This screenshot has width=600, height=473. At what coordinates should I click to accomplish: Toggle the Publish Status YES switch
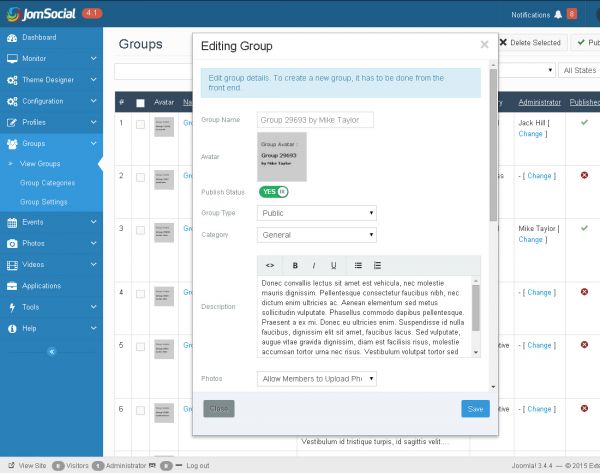click(274, 192)
